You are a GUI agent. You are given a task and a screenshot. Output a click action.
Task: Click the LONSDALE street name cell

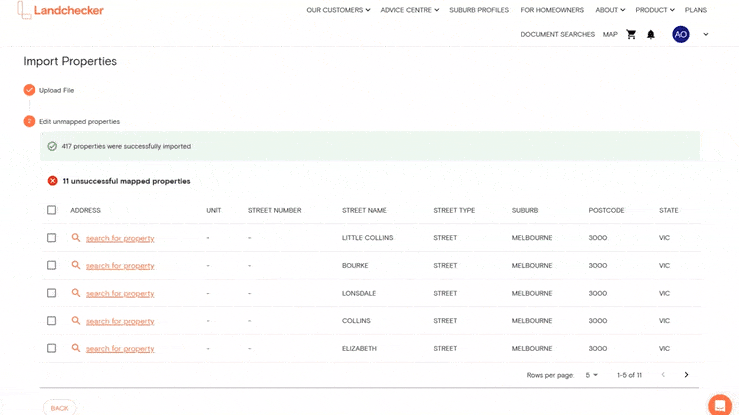(x=359, y=293)
